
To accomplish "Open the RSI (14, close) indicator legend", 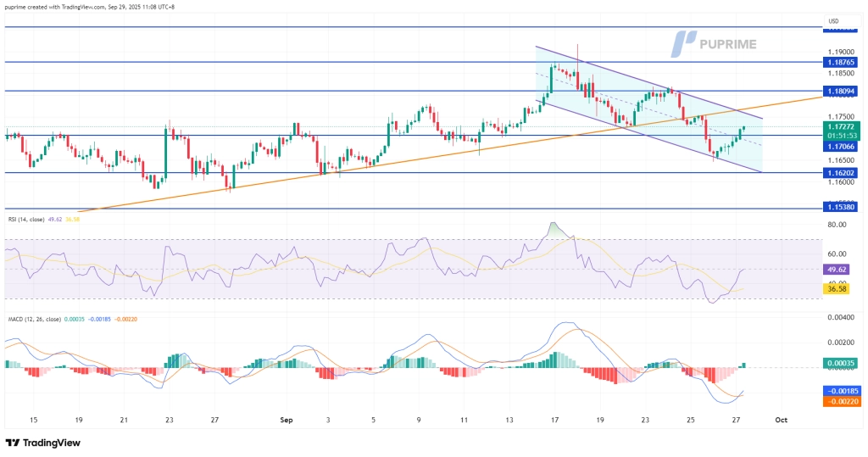I will click(31, 219).
